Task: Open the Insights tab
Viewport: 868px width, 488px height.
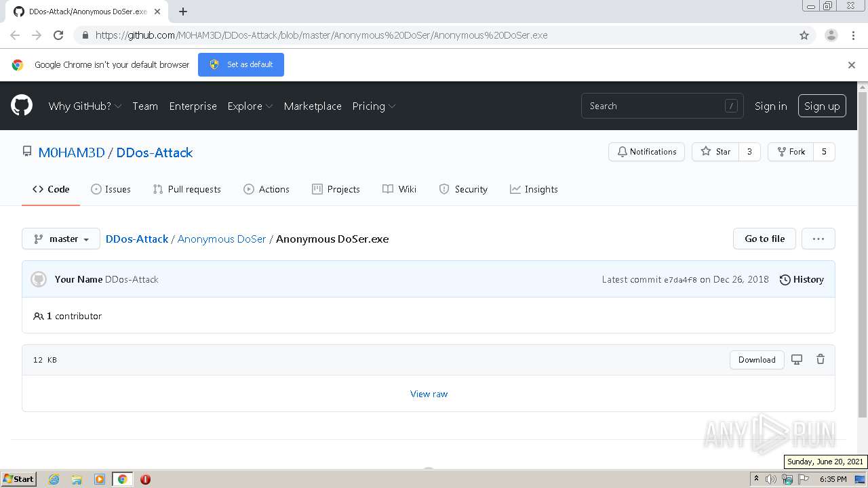Action: (x=534, y=189)
